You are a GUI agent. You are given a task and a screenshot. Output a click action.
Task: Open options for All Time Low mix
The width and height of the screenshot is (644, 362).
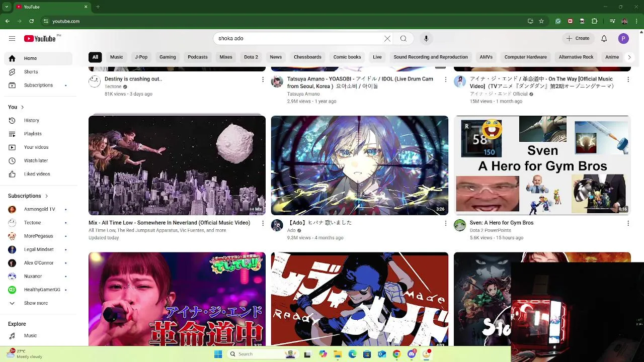coord(263,223)
